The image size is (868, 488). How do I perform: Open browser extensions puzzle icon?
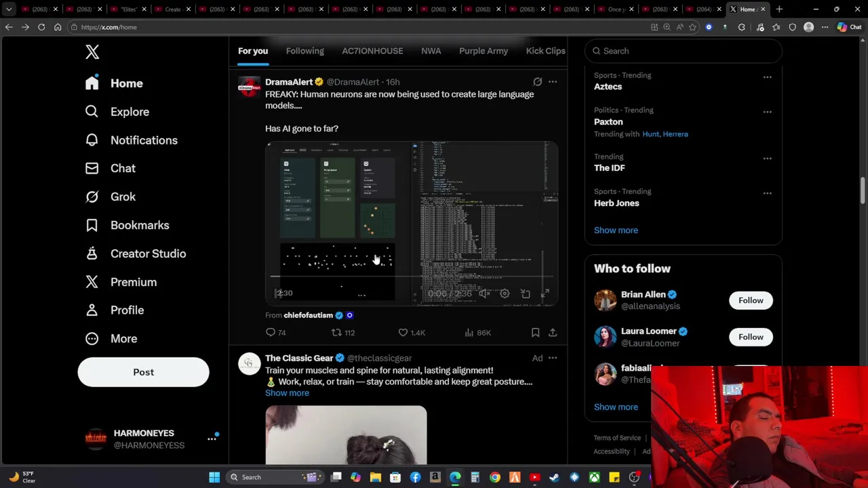pyautogui.click(x=741, y=27)
